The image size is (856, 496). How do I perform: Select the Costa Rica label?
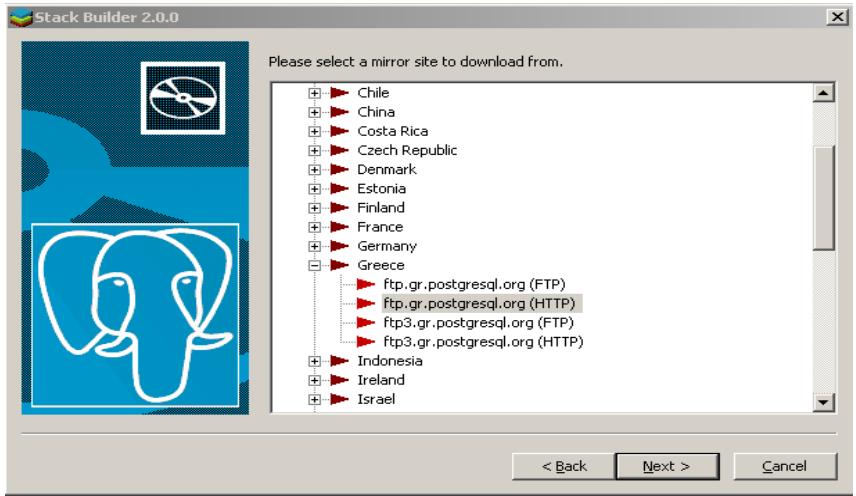393,131
